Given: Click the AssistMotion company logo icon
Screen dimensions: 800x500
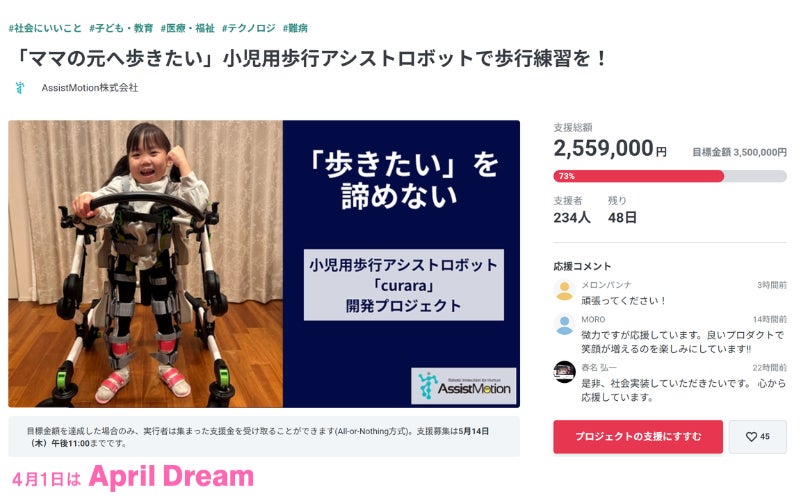Looking at the screenshot, I should [20, 88].
